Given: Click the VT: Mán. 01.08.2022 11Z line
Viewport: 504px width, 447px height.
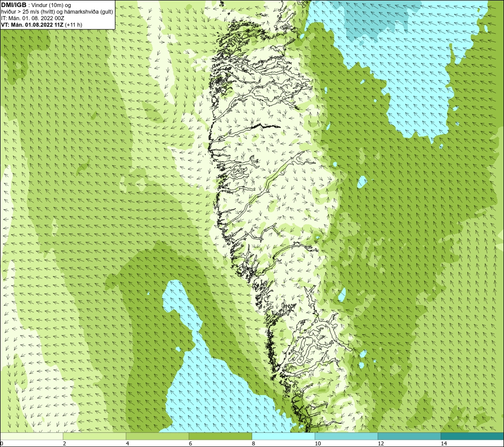Looking at the screenshot, I should pyautogui.click(x=41, y=25).
